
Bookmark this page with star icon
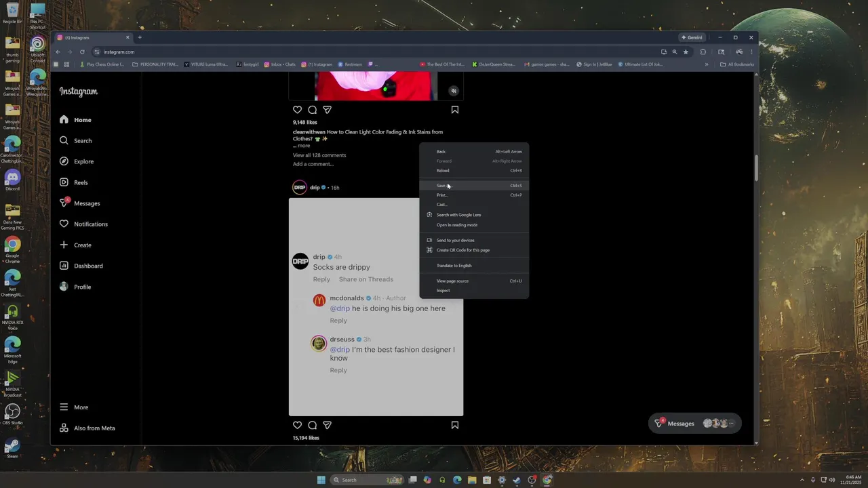pyautogui.click(x=686, y=52)
